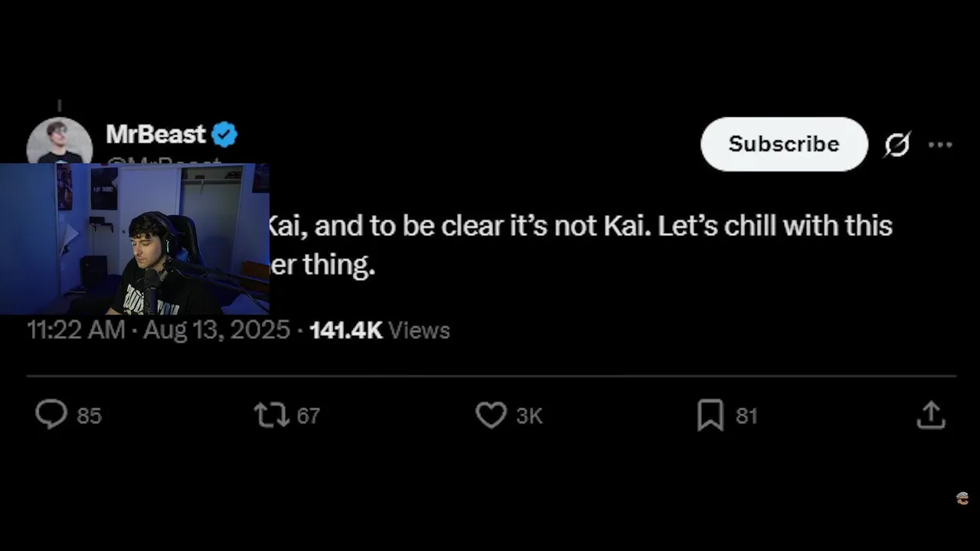Open the three-dot more options menu
Viewport: 980px width, 551px height.
(x=940, y=145)
